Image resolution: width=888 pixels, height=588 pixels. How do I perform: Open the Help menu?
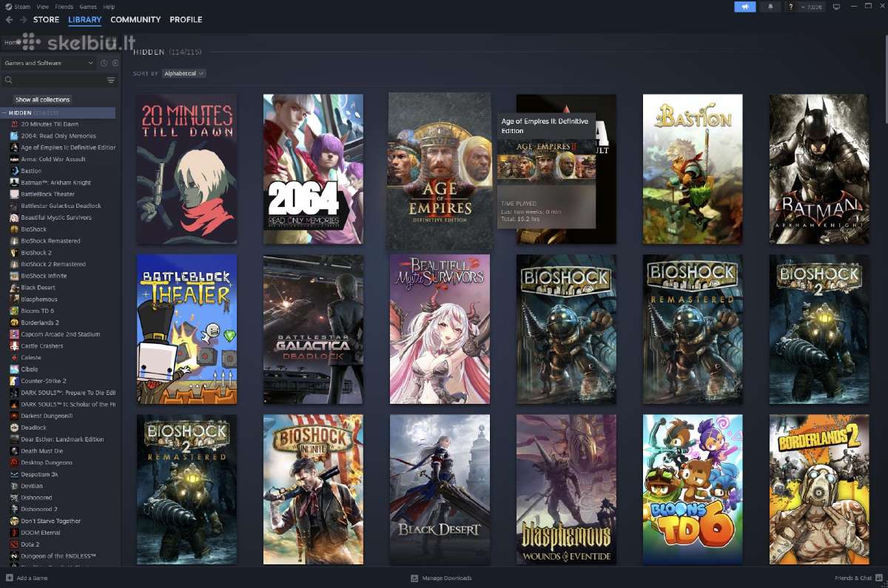(x=109, y=6)
